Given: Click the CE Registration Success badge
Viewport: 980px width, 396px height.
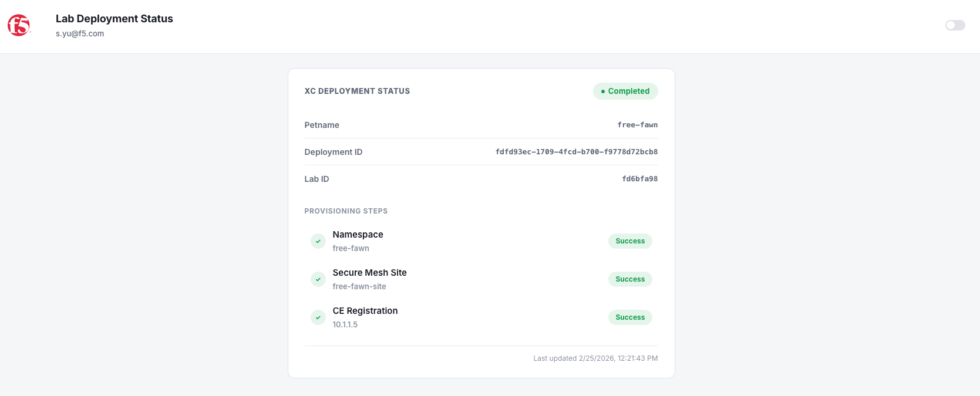Looking at the screenshot, I should (630, 317).
